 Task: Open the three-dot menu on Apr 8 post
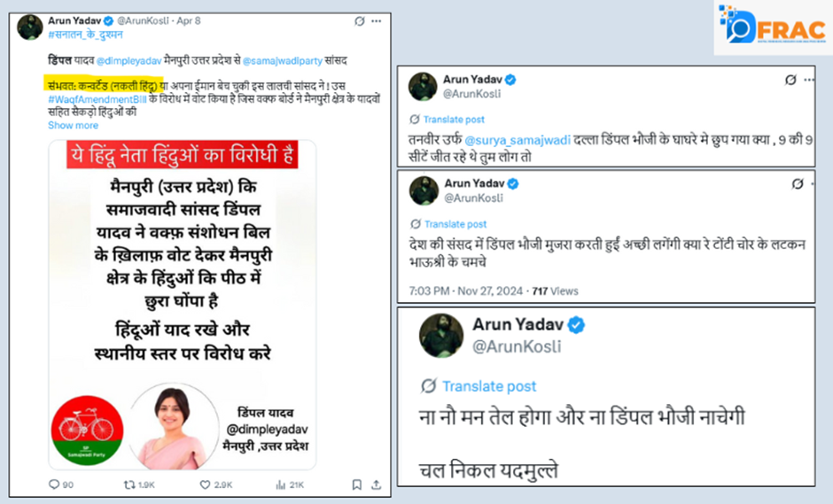(376, 21)
